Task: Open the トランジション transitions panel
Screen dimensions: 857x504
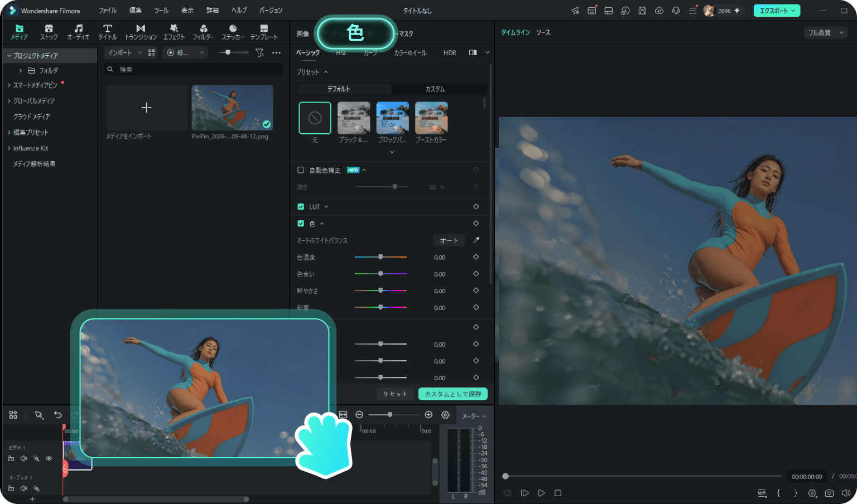Action: click(x=141, y=32)
